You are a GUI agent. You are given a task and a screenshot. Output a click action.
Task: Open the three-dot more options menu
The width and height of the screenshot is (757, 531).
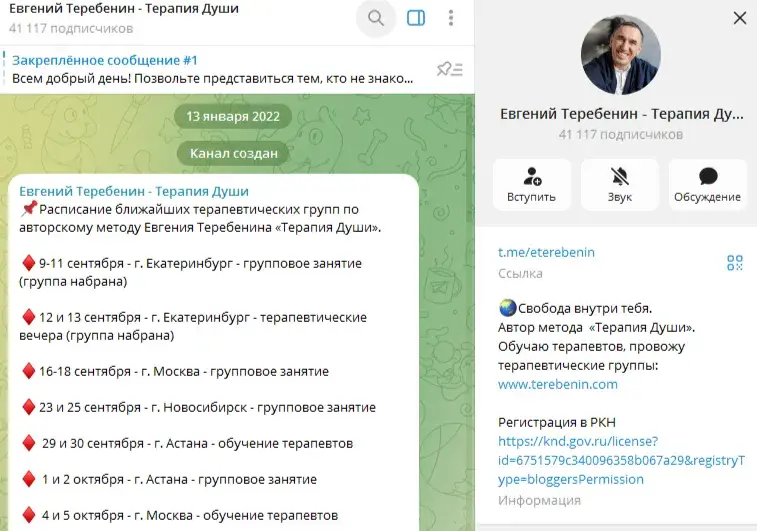[x=451, y=18]
